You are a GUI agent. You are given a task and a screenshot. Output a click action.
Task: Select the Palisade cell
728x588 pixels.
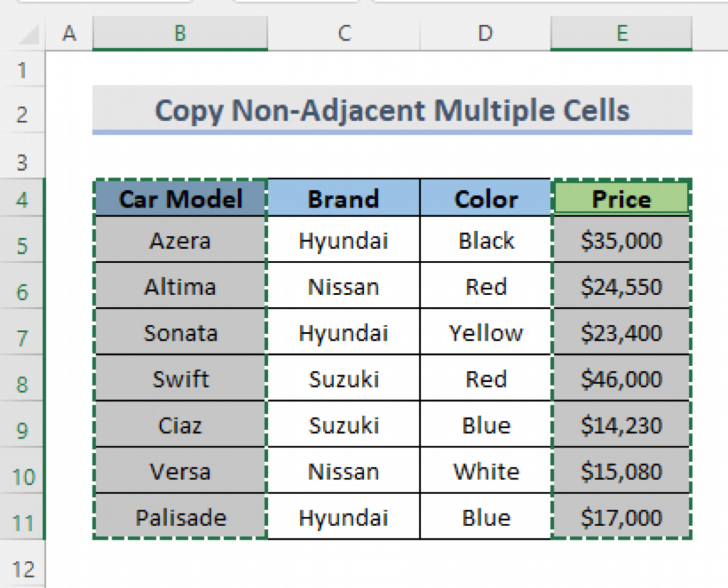(180, 518)
